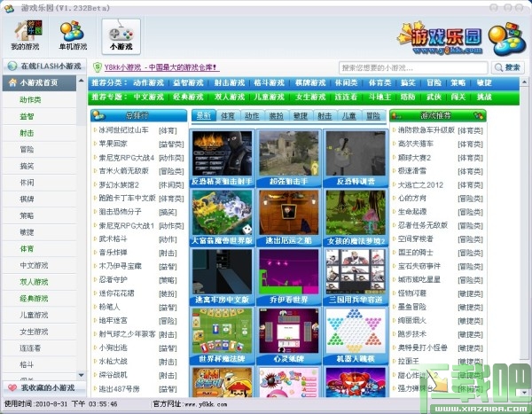Click the magnifier 搜索 button
This screenshot has height=414, width=532.
click(507, 67)
